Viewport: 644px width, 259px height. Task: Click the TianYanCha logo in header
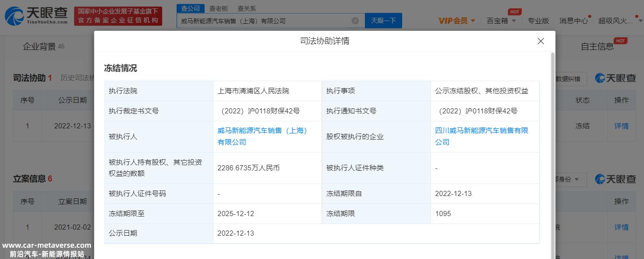36,15
